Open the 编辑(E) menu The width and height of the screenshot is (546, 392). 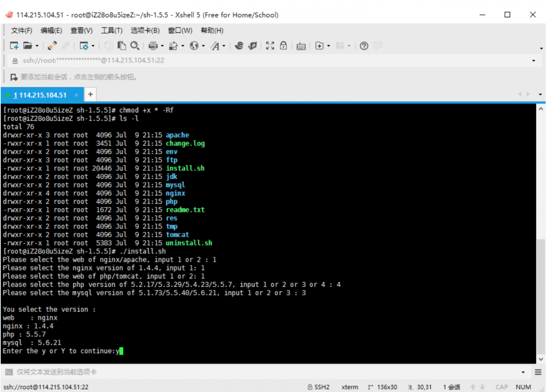(51, 30)
